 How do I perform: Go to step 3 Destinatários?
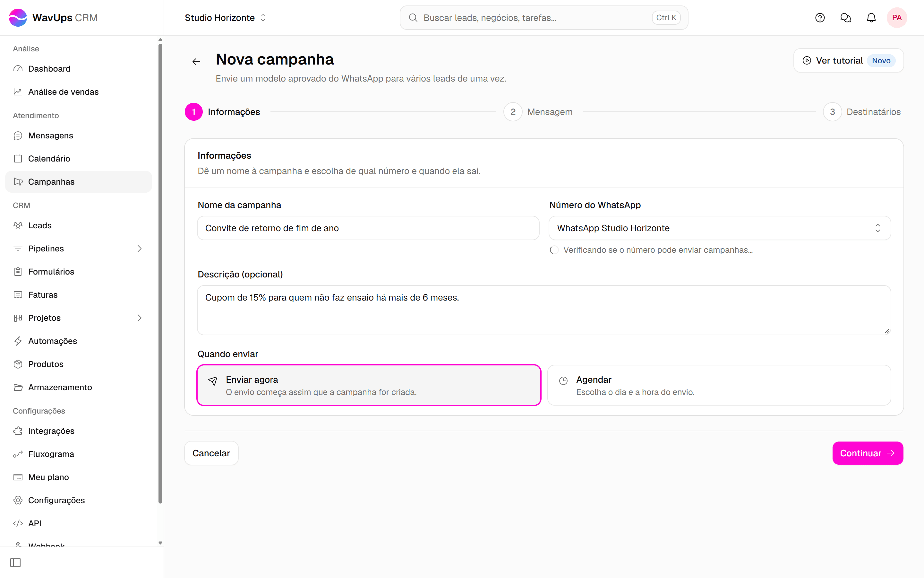coord(862,112)
